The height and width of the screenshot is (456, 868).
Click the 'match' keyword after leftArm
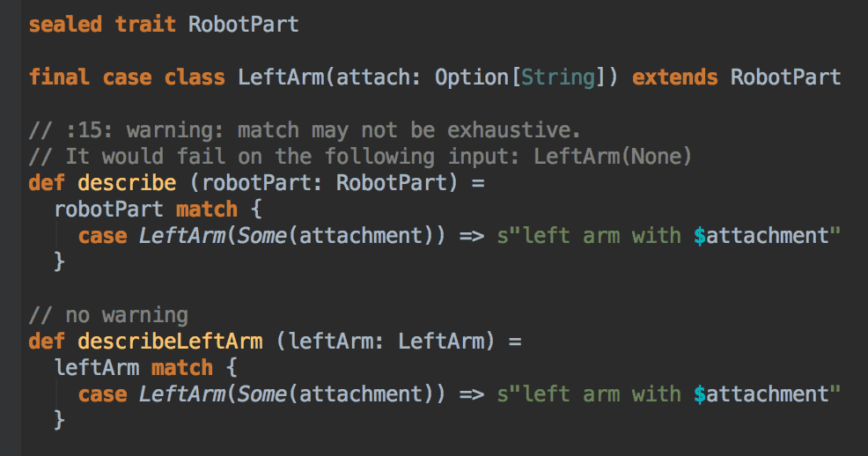182,367
